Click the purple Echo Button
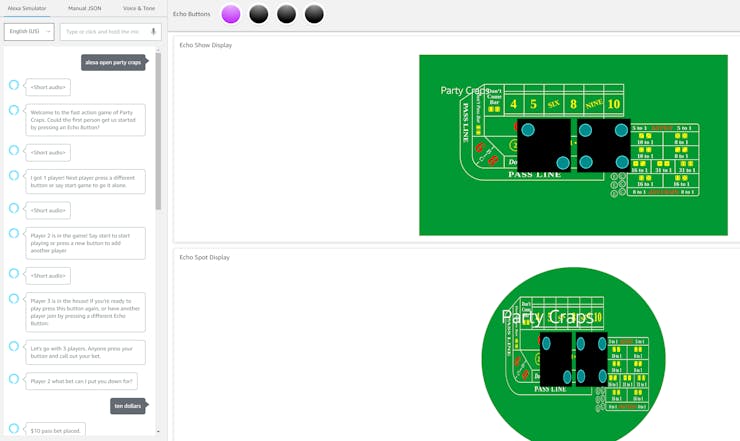This screenshot has width=740, height=441. pos(231,14)
